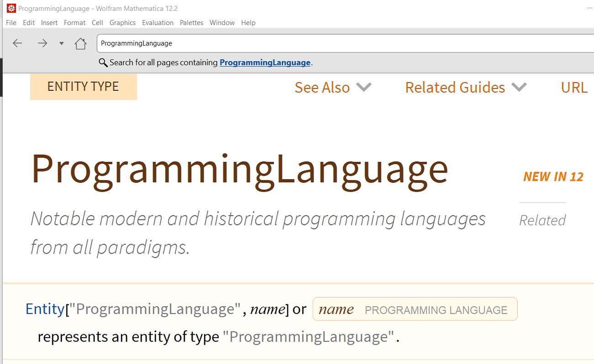Screen dimensions: 594x364
Task: Open the ProgrammingLanguage search results link
Action: pyautogui.click(x=265, y=62)
